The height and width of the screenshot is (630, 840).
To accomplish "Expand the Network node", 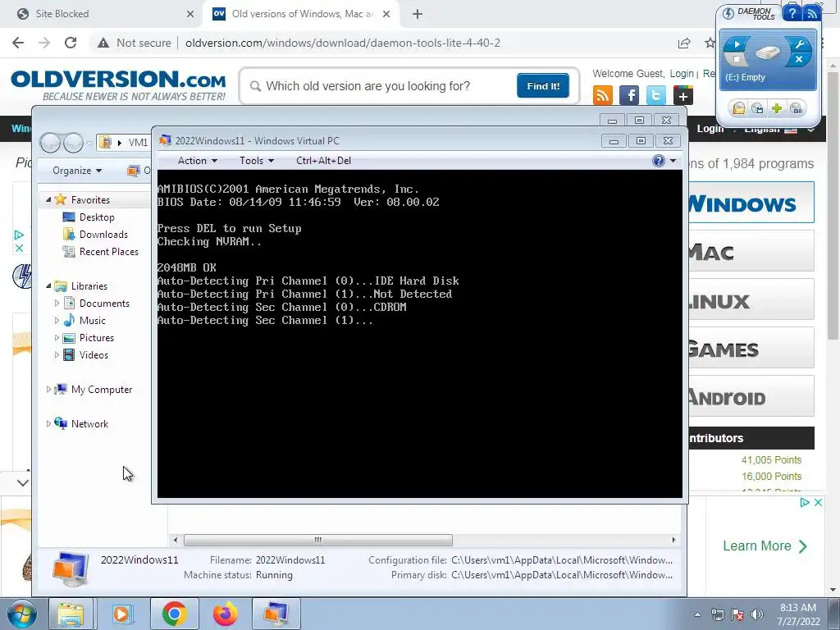I will [x=48, y=424].
